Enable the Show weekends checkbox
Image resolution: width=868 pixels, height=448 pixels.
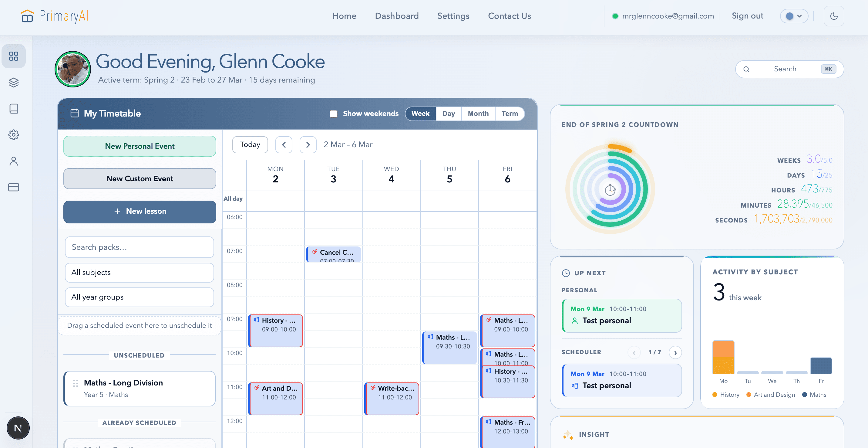pos(334,114)
